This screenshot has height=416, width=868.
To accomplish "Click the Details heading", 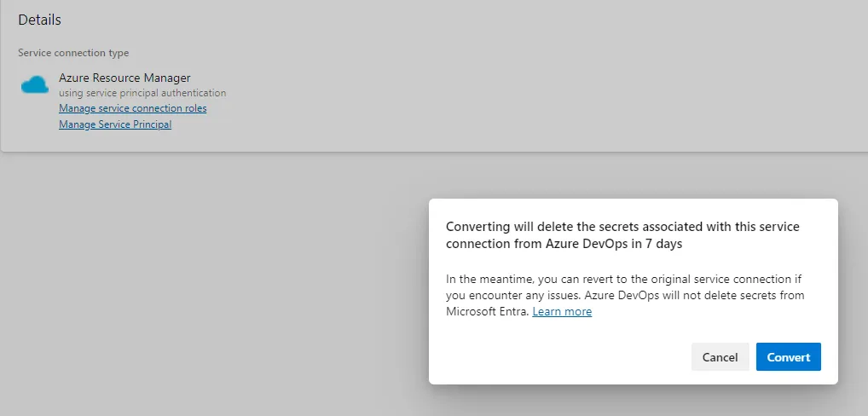I will click(39, 20).
